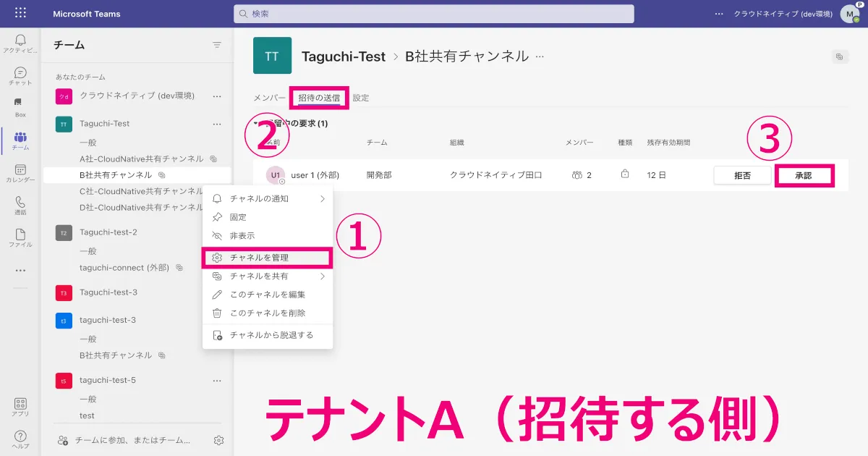
Task: Open 一般 channel under Taguchi-Test
Action: [88, 143]
